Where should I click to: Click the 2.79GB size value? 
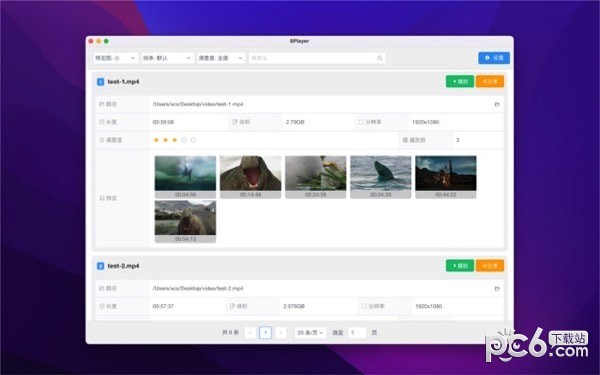click(x=295, y=122)
